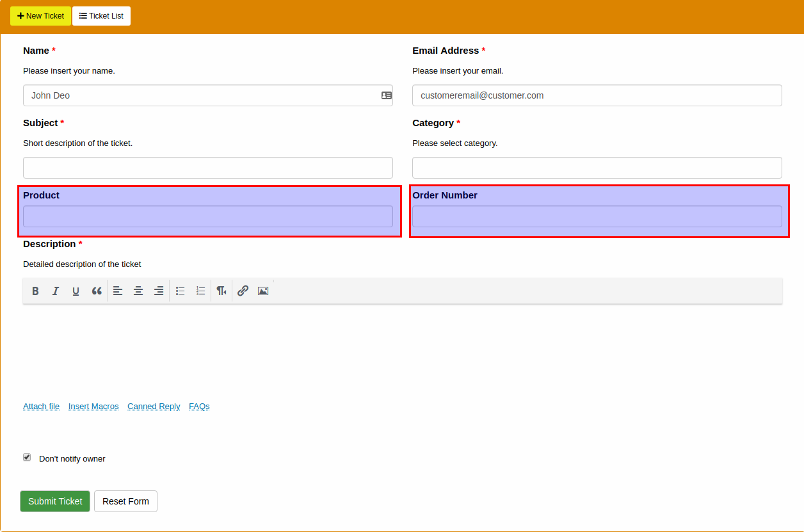Open the Canned Reply link
This screenshot has width=804, height=532.
[154, 406]
